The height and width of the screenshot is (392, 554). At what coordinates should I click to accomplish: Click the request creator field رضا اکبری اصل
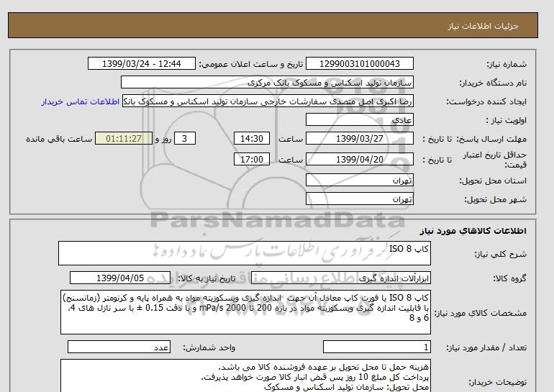[268, 101]
